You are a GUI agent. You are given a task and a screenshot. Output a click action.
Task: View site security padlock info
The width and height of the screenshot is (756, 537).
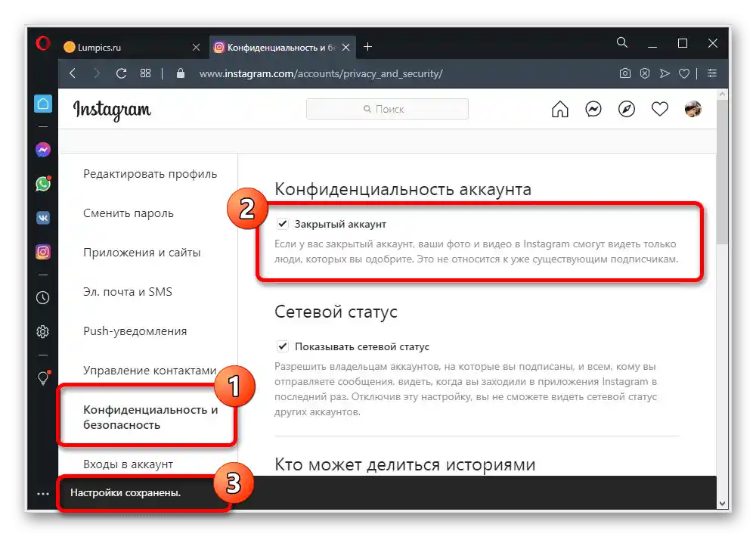(x=181, y=73)
